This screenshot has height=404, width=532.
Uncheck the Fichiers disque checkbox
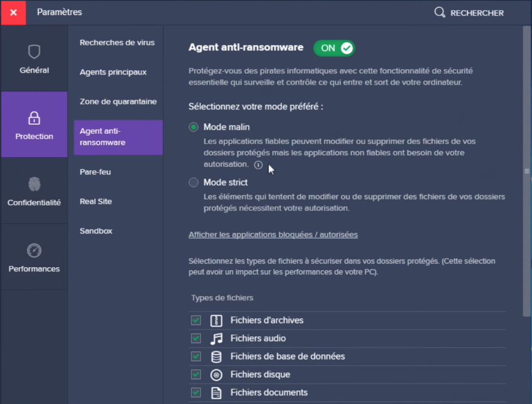(196, 375)
